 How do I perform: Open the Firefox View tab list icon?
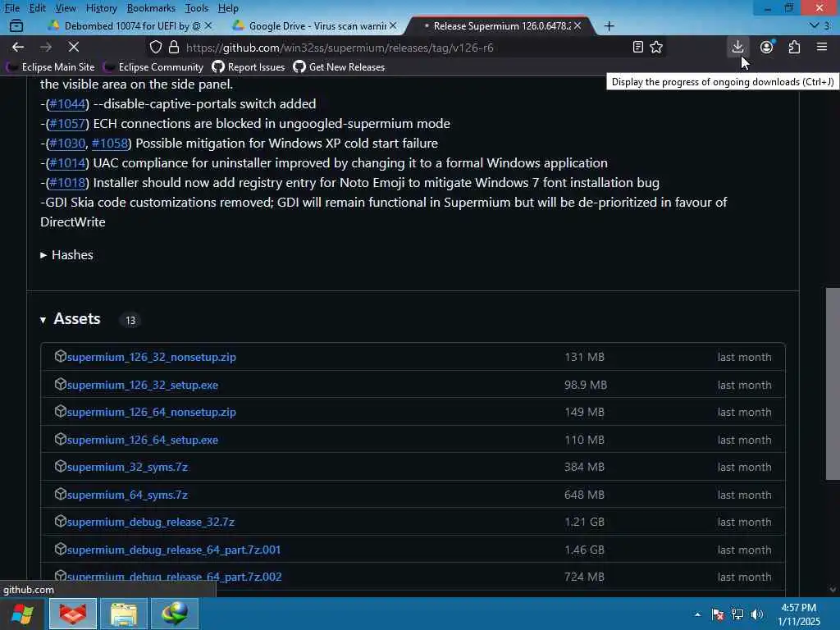16,25
